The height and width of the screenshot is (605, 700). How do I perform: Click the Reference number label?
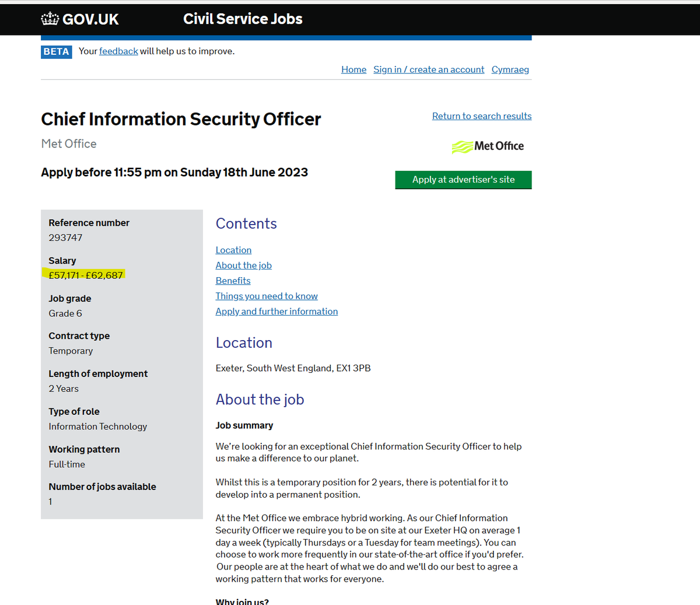coord(89,223)
